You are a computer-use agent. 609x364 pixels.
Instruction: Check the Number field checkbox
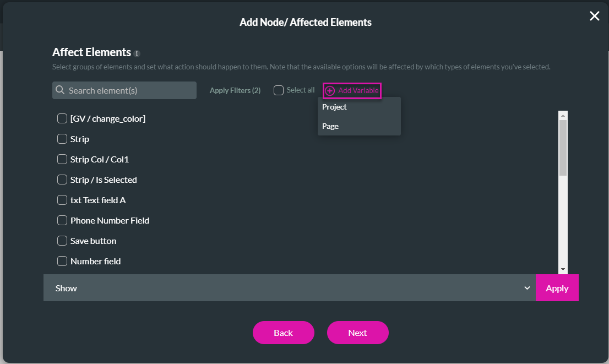[x=62, y=261]
